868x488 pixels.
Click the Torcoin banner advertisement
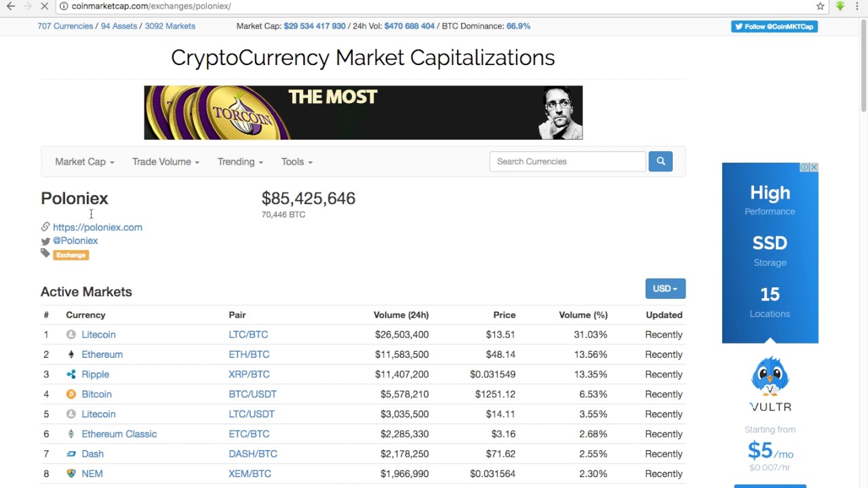tap(363, 113)
